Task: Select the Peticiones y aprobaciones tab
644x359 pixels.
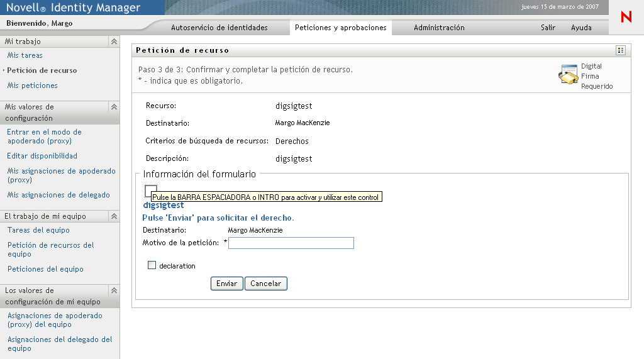Action: point(340,28)
